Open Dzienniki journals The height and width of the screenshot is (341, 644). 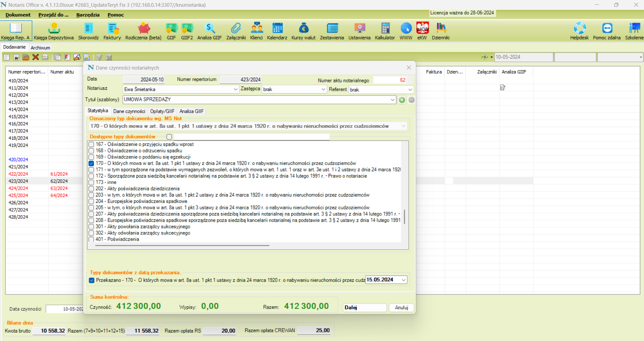pos(441,31)
